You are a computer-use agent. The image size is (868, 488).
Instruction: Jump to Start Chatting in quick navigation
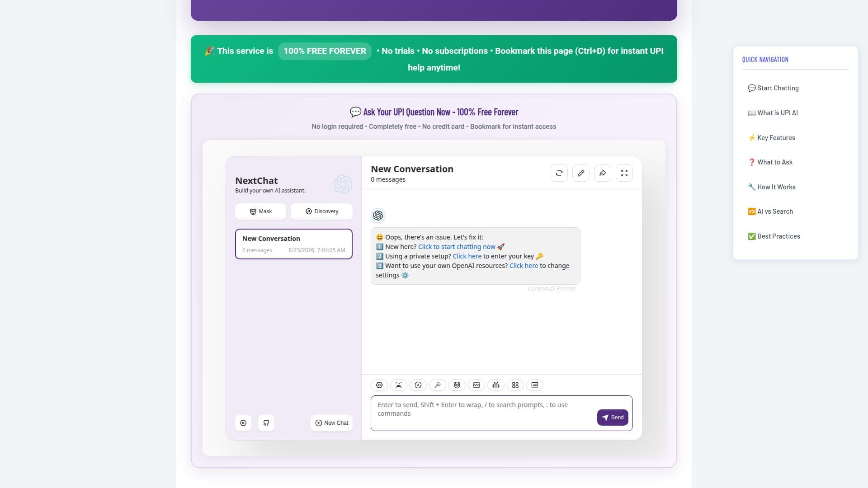(773, 88)
